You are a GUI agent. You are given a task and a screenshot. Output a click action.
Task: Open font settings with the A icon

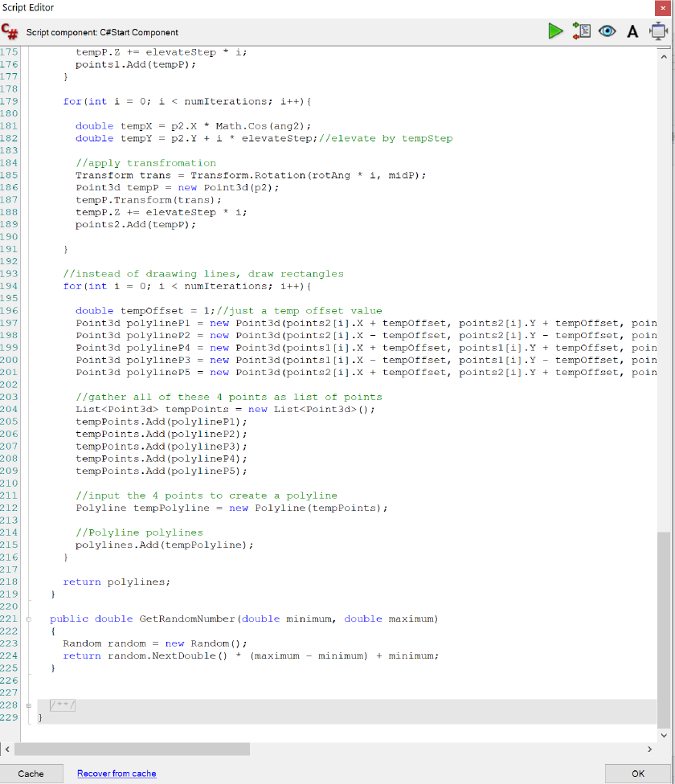click(x=632, y=31)
